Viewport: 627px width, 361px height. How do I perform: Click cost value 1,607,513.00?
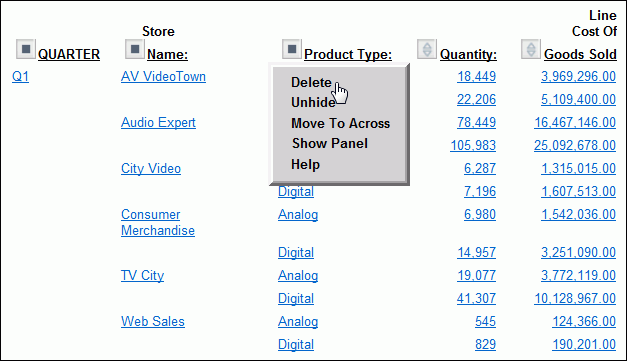pyautogui.click(x=578, y=191)
